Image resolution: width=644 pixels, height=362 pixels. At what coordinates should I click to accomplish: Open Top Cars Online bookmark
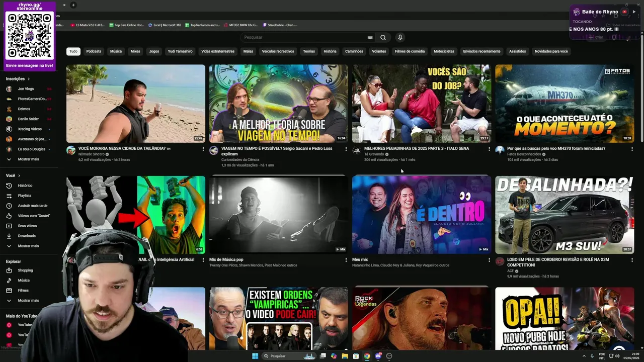[126, 25]
